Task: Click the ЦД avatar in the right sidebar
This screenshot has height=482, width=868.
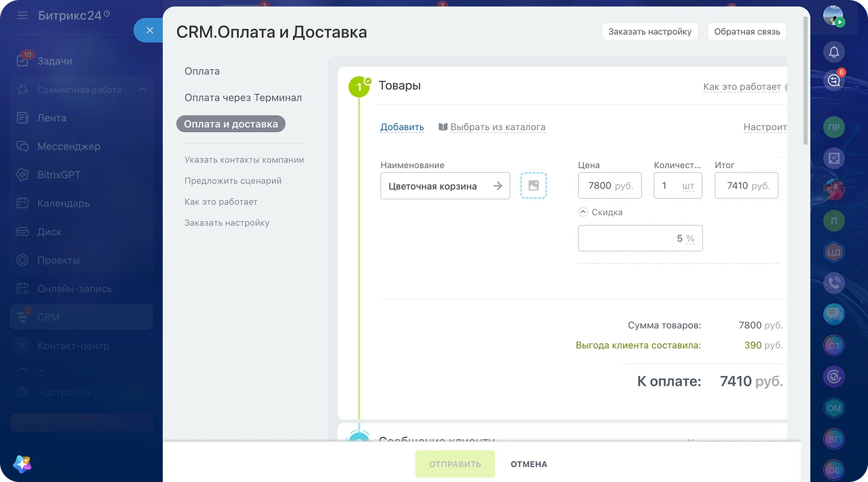Action: pyautogui.click(x=834, y=252)
